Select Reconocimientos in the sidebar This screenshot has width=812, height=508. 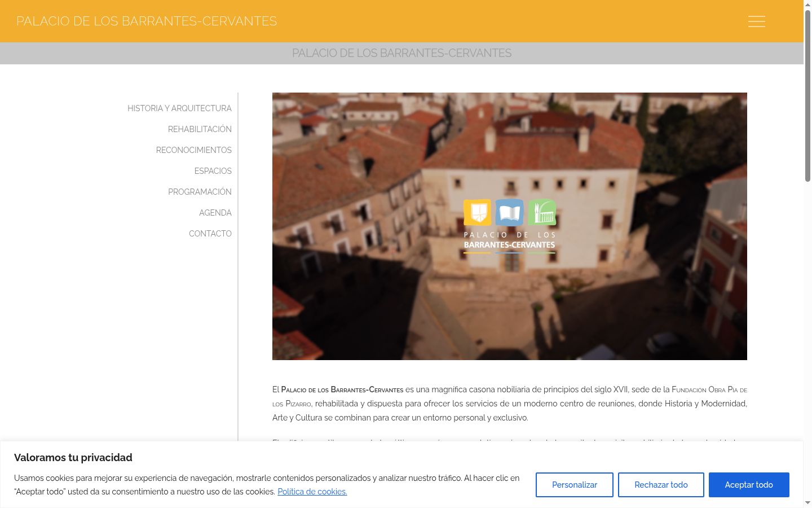click(x=194, y=150)
